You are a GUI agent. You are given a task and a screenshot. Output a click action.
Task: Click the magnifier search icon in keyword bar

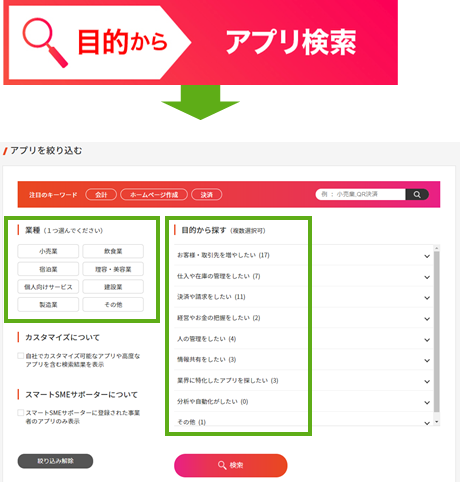point(417,194)
